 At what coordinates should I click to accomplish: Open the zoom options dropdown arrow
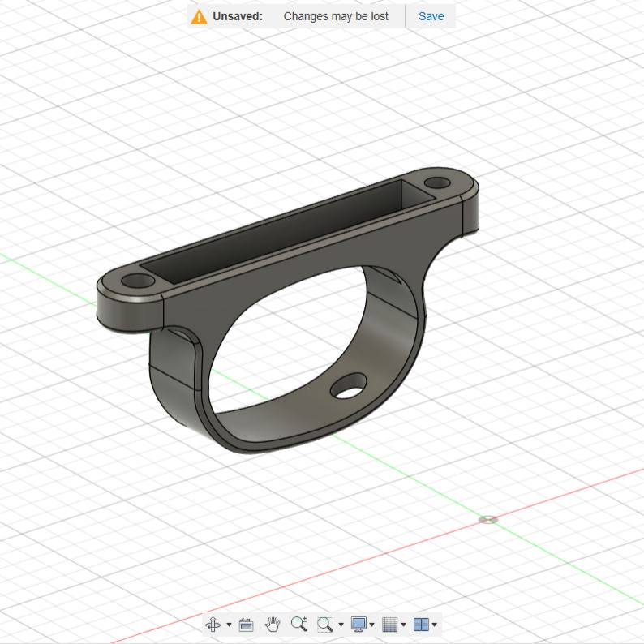click(x=341, y=625)
